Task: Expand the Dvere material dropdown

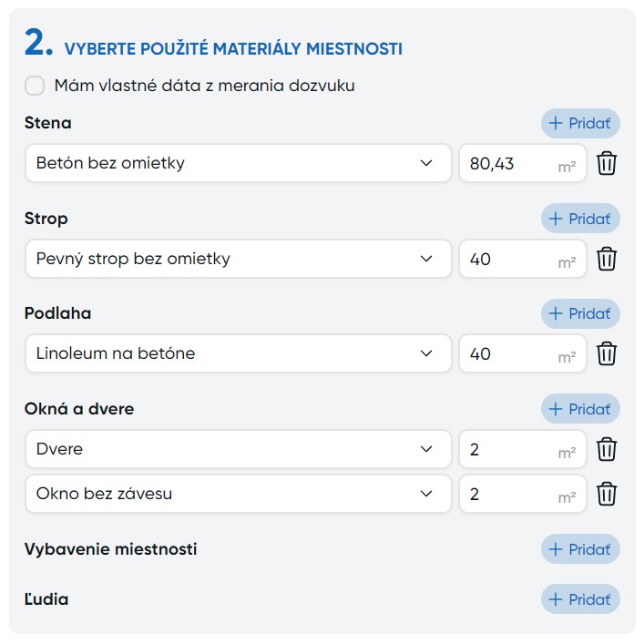Action: (x=238, y=449)
